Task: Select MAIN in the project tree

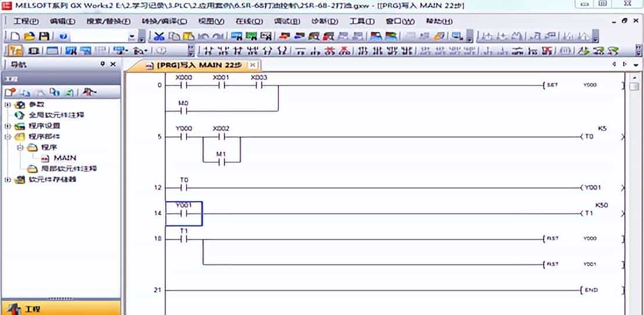Action: tap(65, 157)
